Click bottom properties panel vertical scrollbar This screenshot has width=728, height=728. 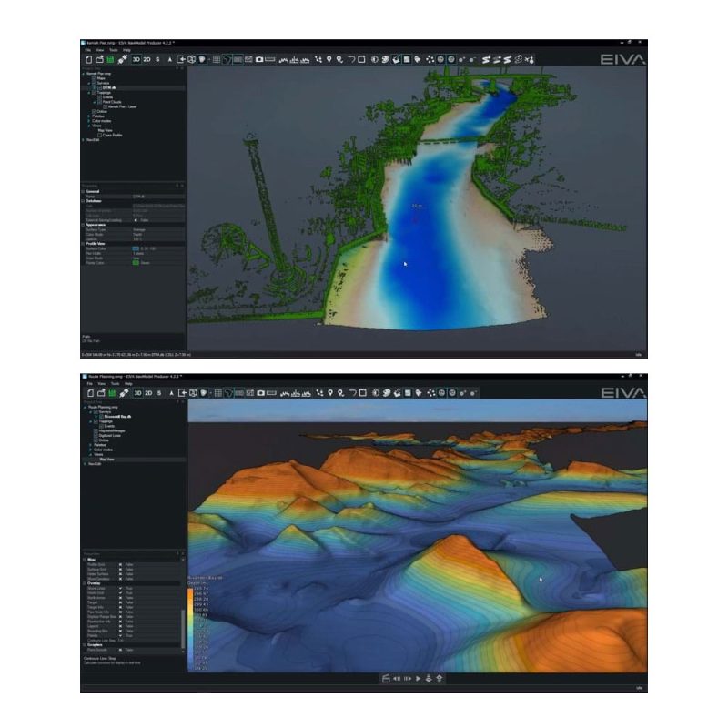[x=183, y=629]
